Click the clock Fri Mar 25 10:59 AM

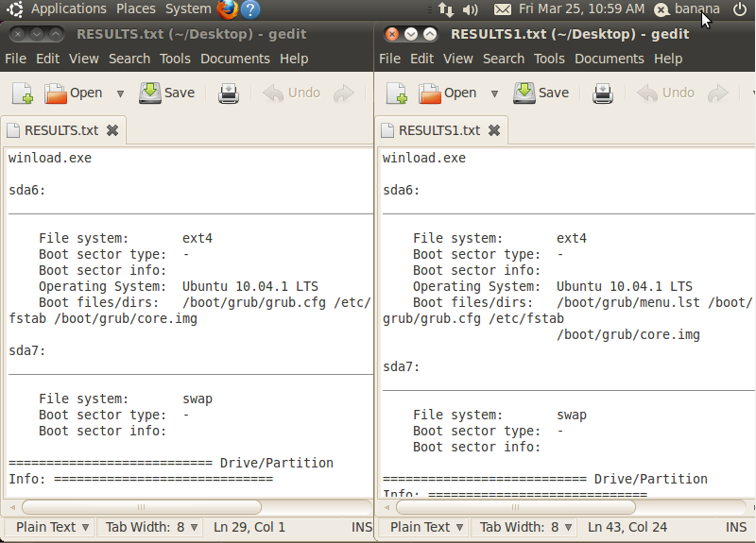tap(581, 8)
